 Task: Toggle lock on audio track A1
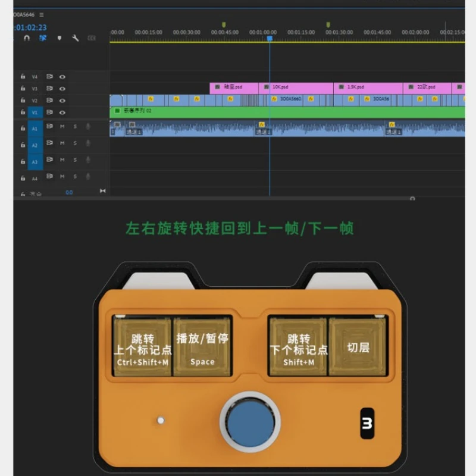(23, 128)
